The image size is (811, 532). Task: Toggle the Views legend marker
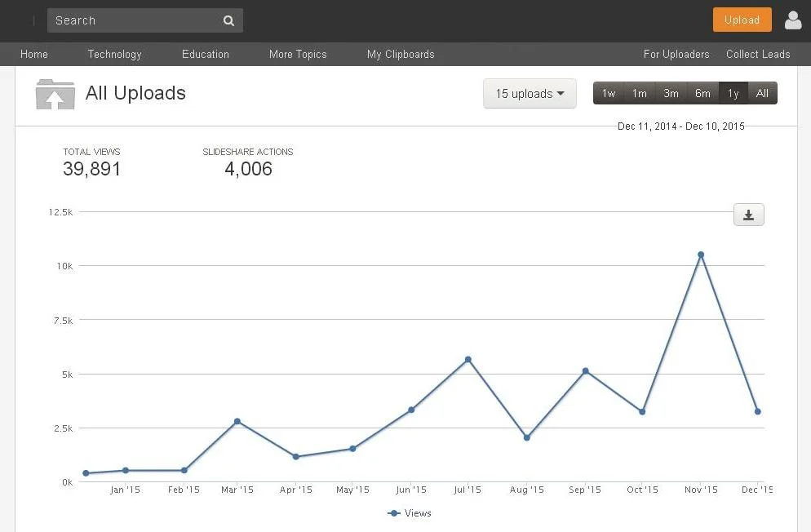point(393,513)
